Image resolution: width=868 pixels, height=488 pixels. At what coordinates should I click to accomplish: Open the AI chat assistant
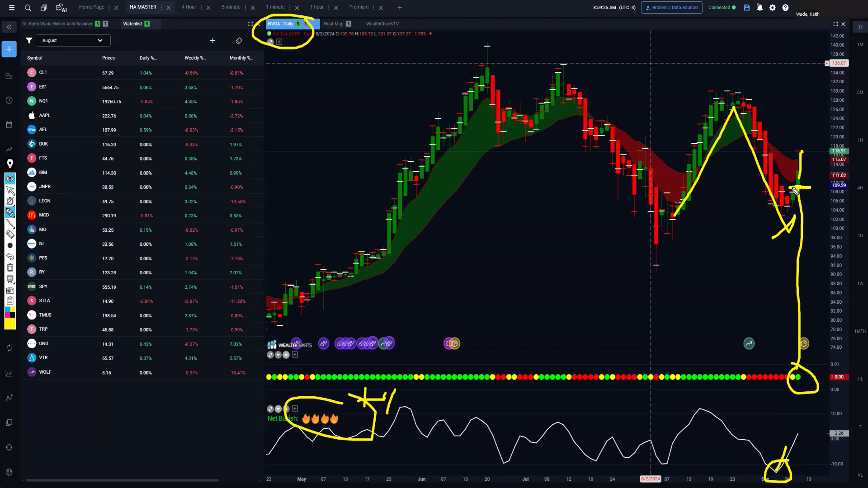click(x=61, y=8)
